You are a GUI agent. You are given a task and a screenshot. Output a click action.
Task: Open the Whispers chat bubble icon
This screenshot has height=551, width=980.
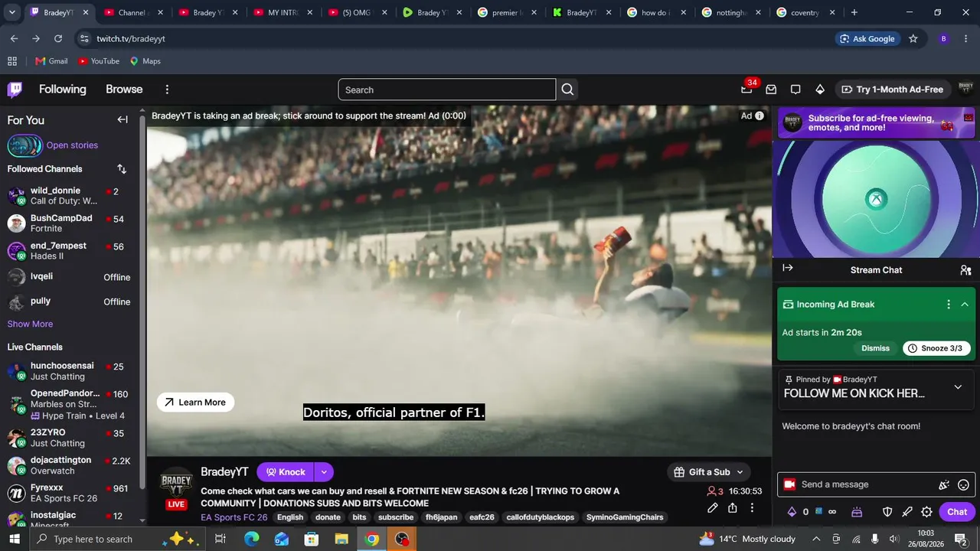(795, 90)
